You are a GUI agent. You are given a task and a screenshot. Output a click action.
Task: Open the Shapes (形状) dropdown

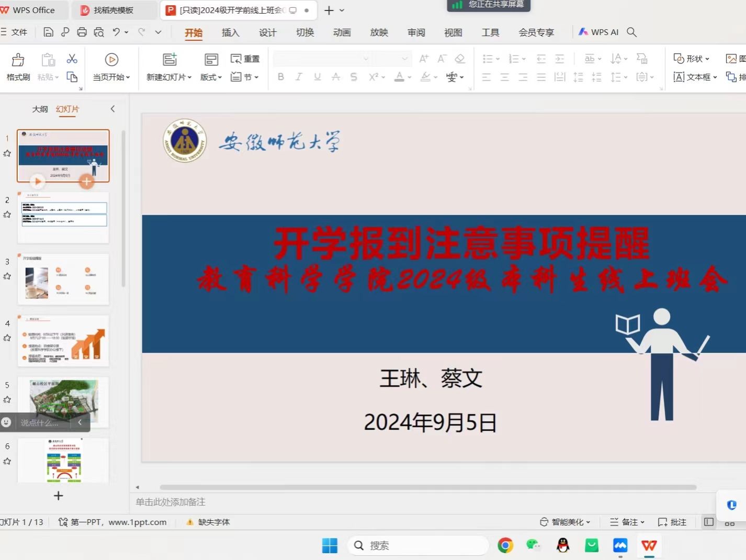[691, 59]
